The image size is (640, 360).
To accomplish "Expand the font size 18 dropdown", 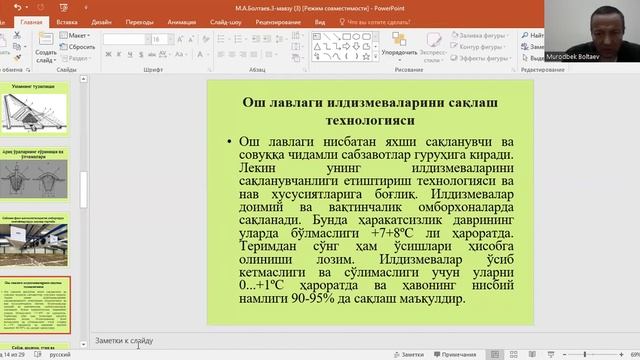I will tap(170, 39).
